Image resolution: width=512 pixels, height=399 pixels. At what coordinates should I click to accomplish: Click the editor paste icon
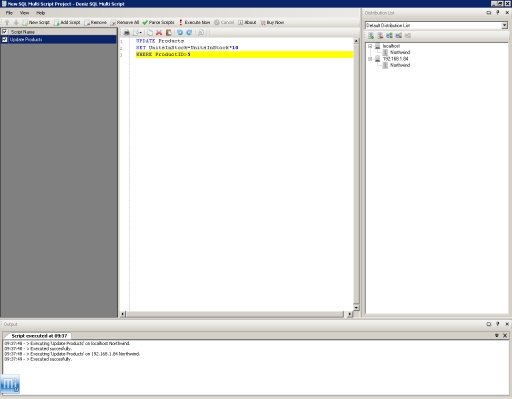tap(169, 33)
